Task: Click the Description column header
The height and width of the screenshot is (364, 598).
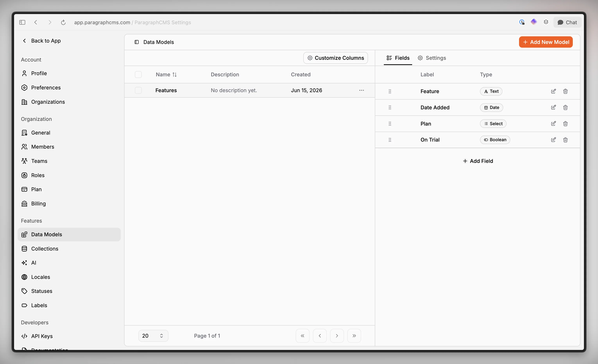Action: (225, 74)
